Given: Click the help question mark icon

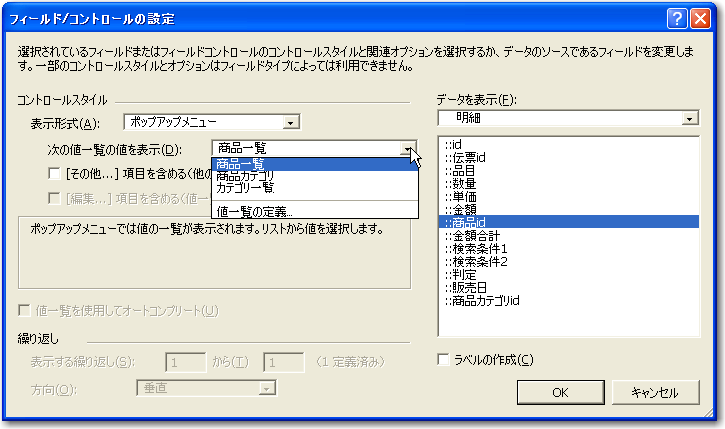Looking at the screenshot, I should tap(676, 18).
